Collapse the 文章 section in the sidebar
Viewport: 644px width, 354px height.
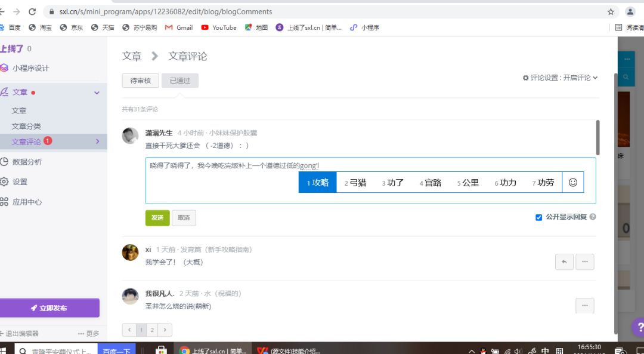[x=97, y=93]
